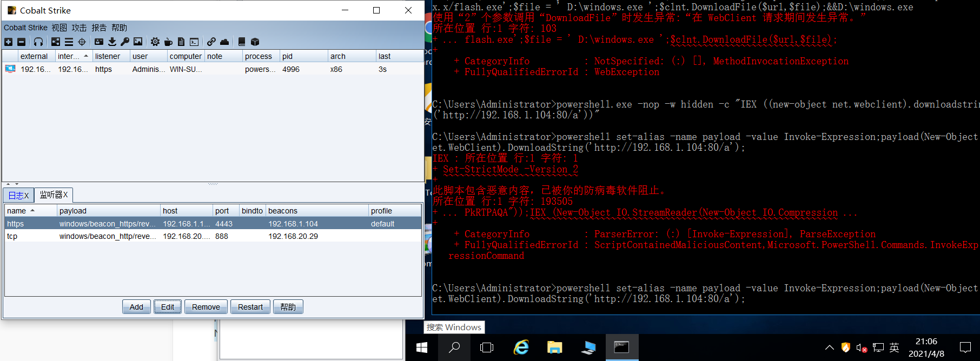Open the 视图 menu
The image size is (980, 361).
[59, 28]
